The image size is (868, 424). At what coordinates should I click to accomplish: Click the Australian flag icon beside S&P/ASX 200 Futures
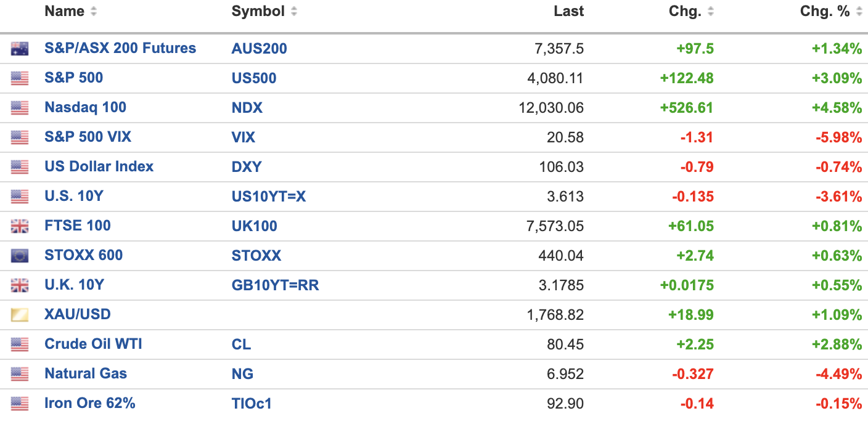[x=20, y=49]
